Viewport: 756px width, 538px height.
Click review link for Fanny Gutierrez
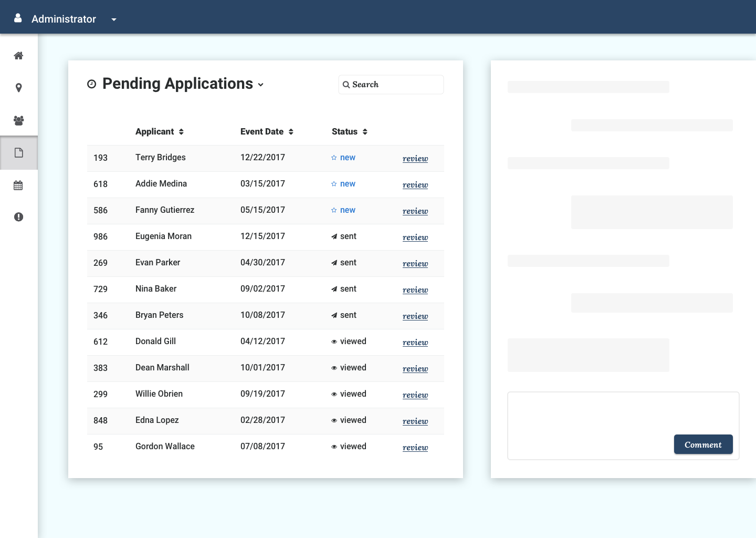click(x=415, y=211)
